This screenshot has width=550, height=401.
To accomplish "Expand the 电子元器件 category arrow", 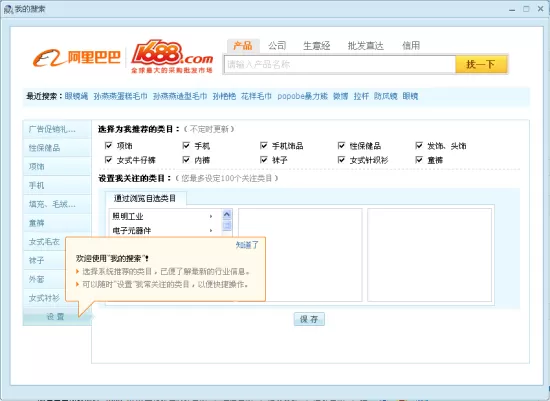I will click(211, 230).
